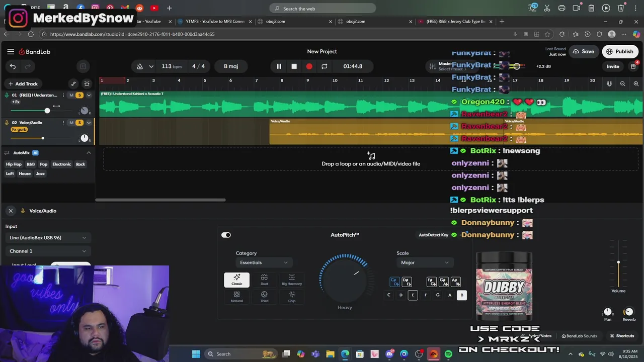Open a new browser tab
Screen dimensions: 644x362
(x=502, y=22)
